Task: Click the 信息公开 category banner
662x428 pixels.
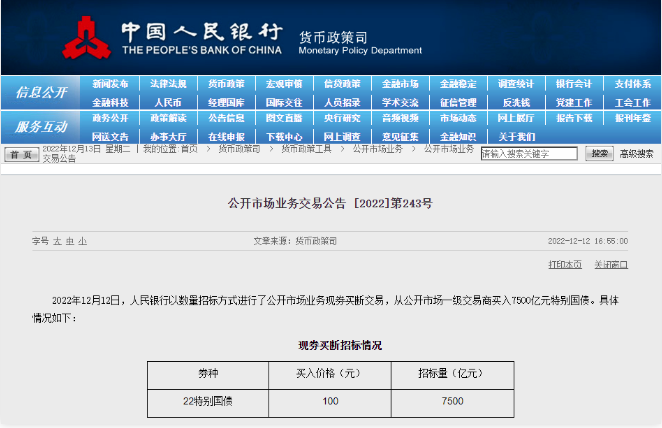Action: click(x=41, y=92)
